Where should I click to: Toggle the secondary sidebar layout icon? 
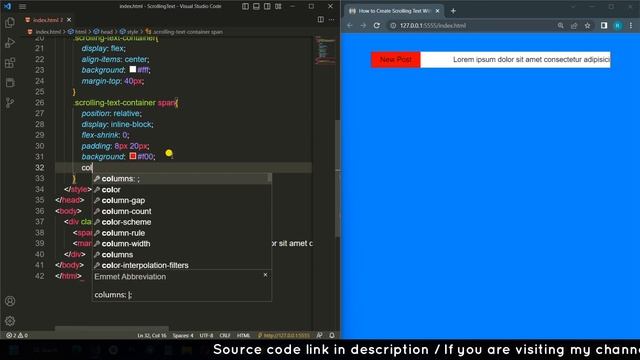coord(267,7)
